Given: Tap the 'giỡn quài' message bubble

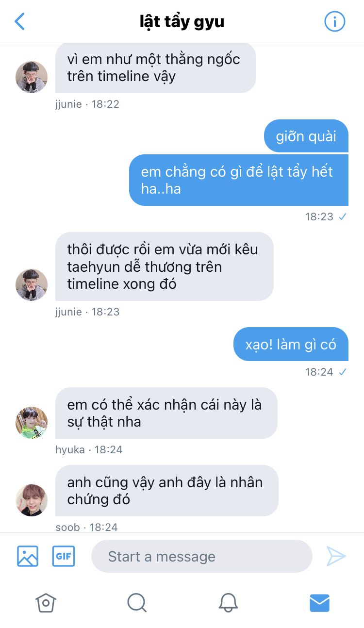Looking at the screenshot, I should tap(306, 136).
